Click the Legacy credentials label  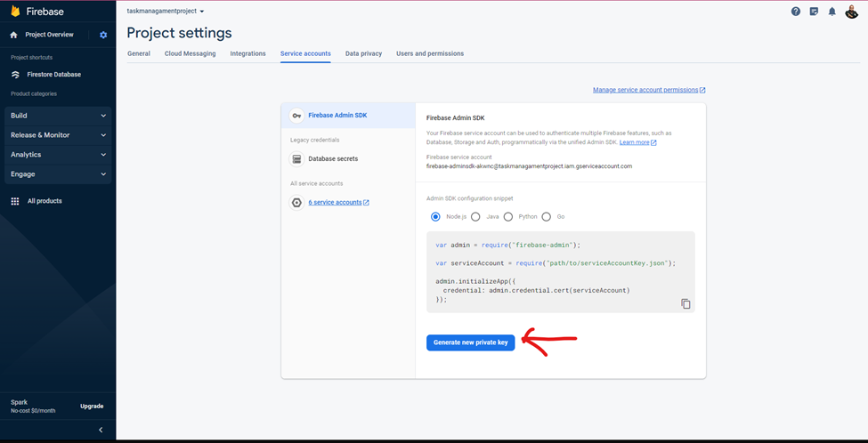pos(315,141)
